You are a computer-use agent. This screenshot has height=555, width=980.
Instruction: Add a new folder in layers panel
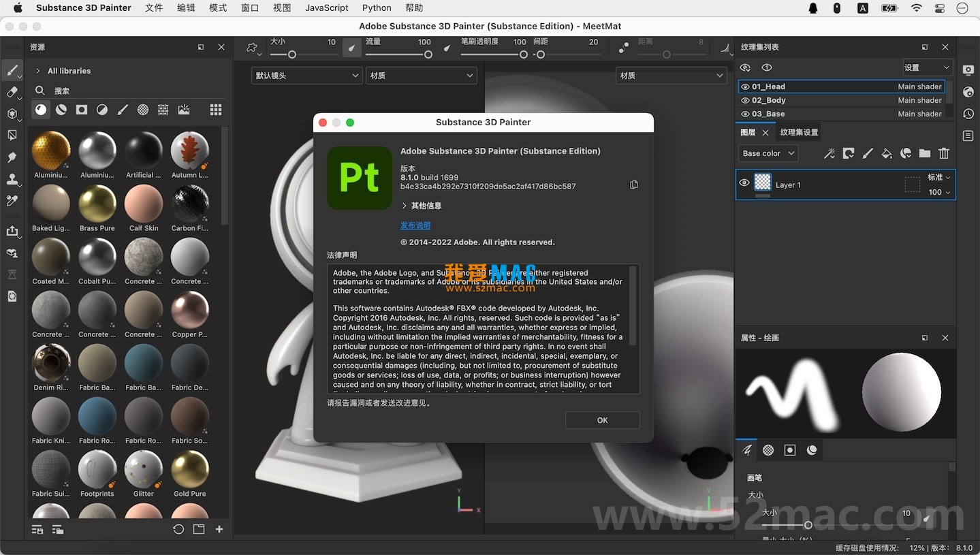click(925, 153)
